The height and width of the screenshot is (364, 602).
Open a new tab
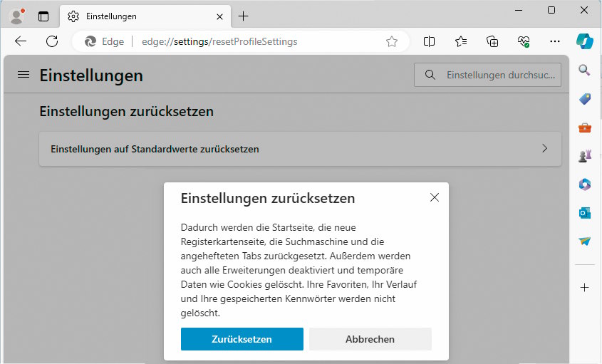244,16
